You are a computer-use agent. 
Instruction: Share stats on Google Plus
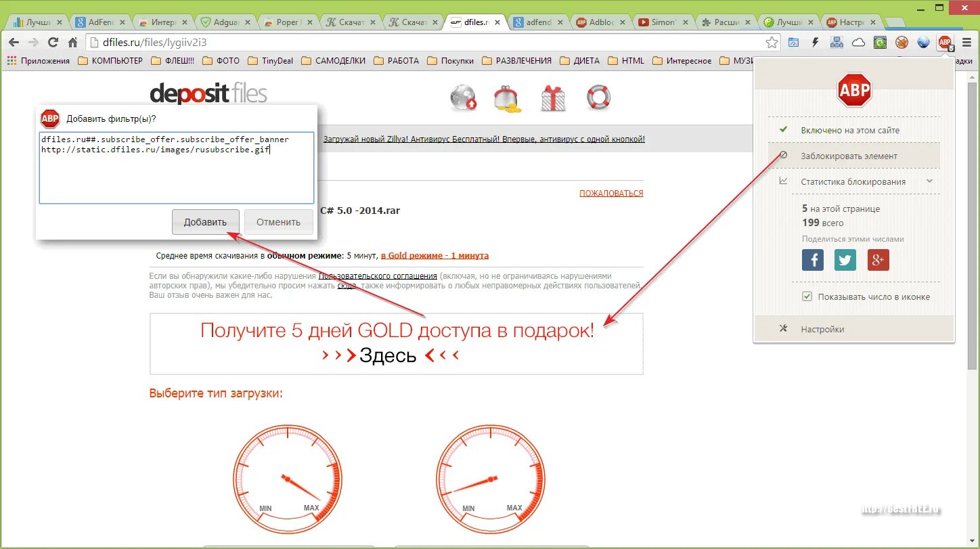coord(878,260)
